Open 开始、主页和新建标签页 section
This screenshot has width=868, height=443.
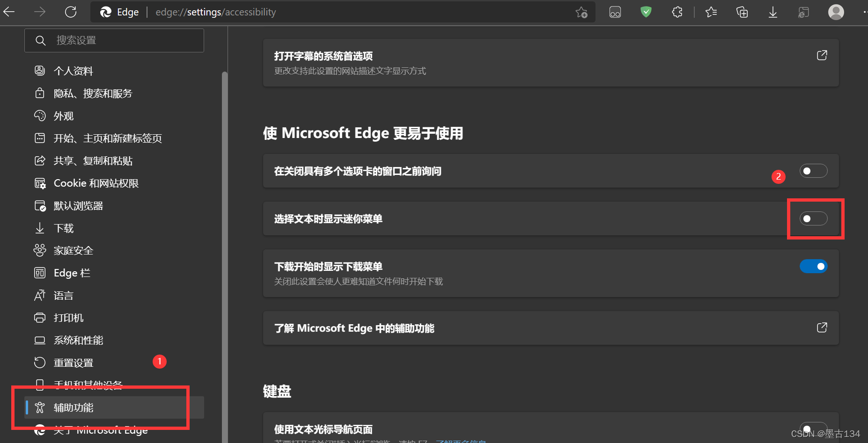[115, 138]
